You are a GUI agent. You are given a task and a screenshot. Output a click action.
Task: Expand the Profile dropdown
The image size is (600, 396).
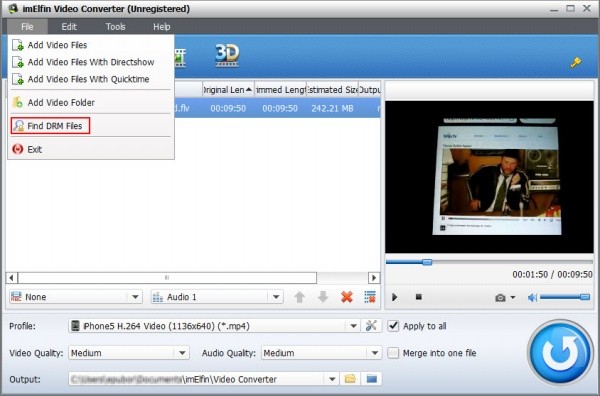pyautogui.click(x=353, y=326)
